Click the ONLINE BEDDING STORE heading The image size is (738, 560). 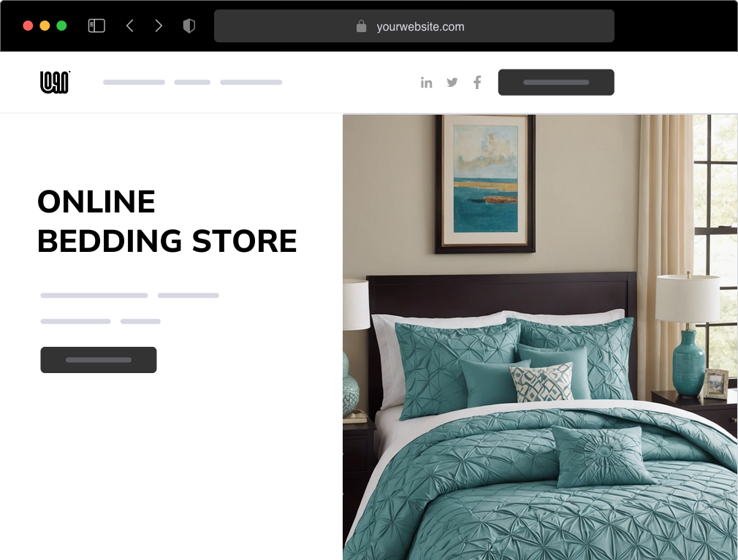coord(167,221)
